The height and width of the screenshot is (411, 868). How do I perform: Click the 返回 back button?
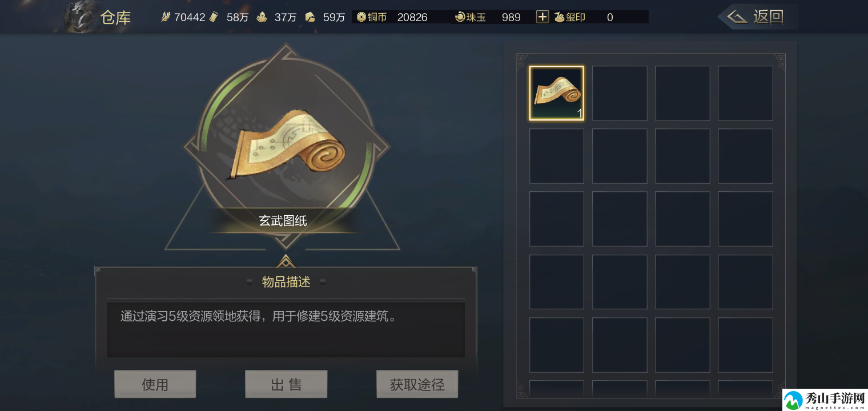tap(759, 17)
